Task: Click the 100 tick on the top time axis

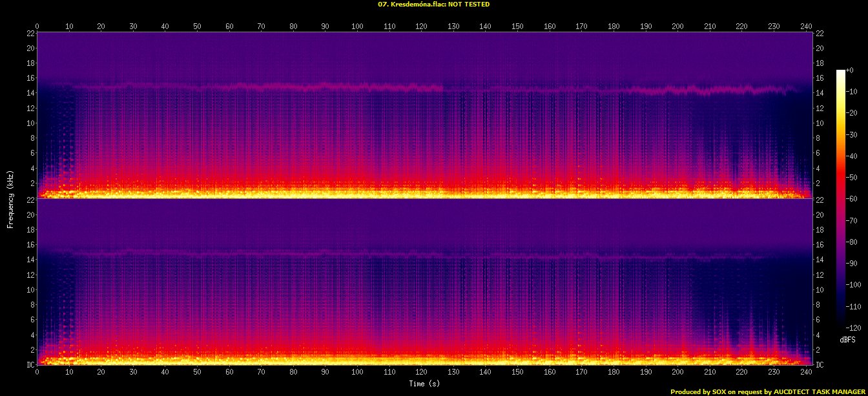Action: coord(357,26)
